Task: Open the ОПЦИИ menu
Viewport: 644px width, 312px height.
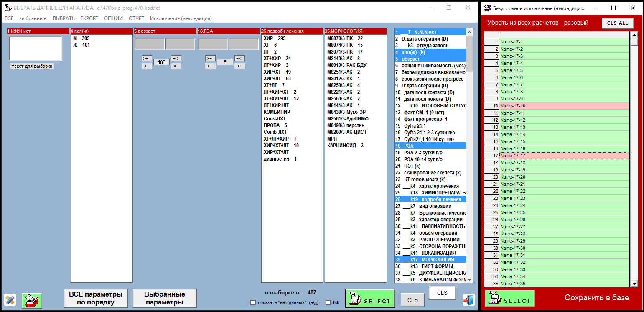Action: (x=113, y=18)
